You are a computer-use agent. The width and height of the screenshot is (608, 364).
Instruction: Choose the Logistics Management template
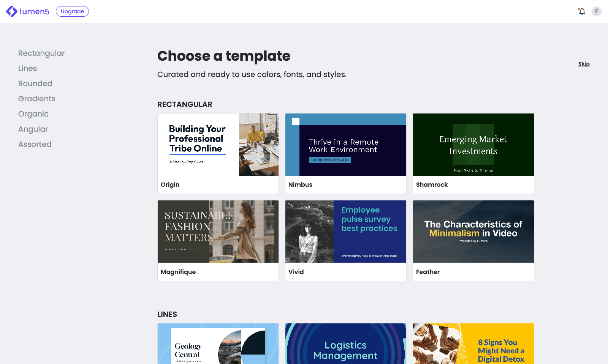click(x=346, y=344)
